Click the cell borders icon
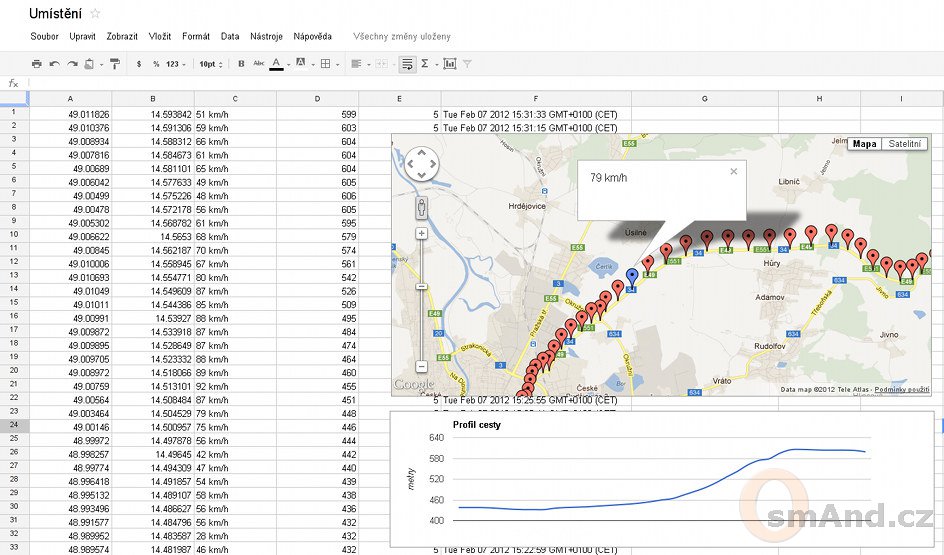944x555 pixels. click(326, 64)
